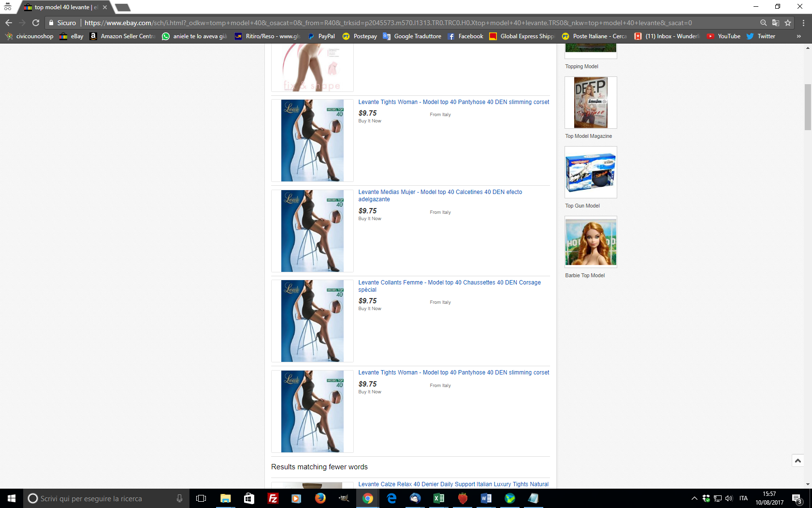Viewport: 812px width, 508px height.
Task: Open the YouTube bookmark
Action: [x=724, y=36]
